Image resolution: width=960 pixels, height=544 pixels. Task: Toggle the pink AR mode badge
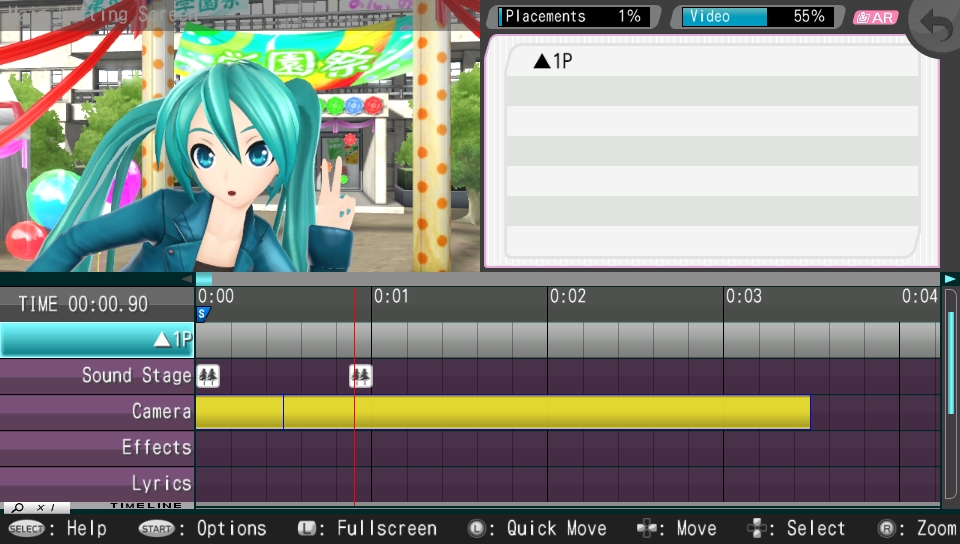(874, 17)
